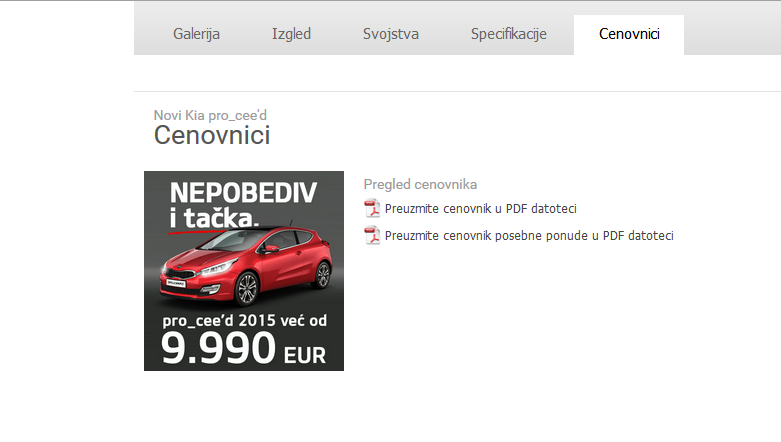Viewport: 781px width, 442px height.
Task: Go to the Specifikacije tab
Action: (509, 34)
